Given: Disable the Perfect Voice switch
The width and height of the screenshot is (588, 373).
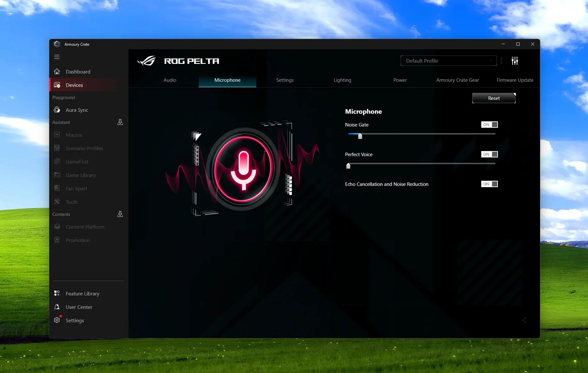Looking at the screenshot, I should tap(489, 154).
